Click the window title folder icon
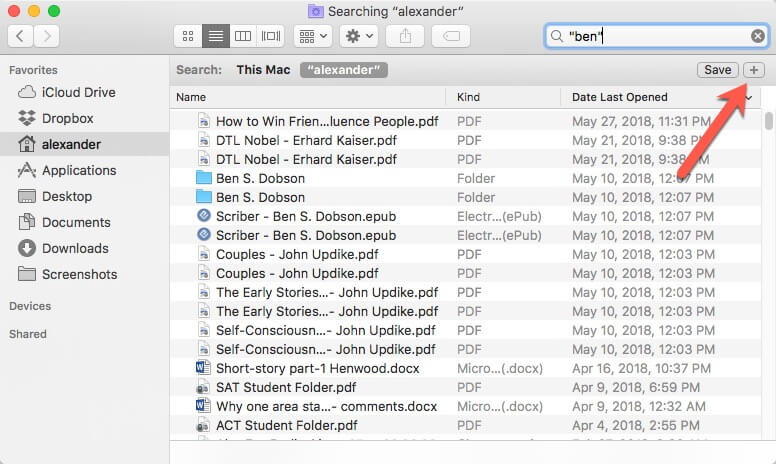This screenshot has height=464, width=776. click(x=316, y=11)
